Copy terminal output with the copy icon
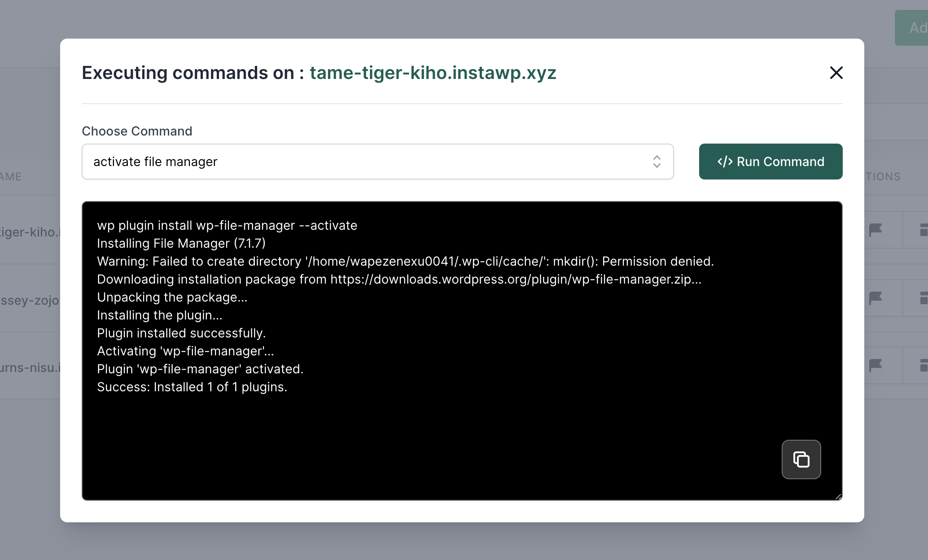Viewport: 928px width, 560px height. 801,459
